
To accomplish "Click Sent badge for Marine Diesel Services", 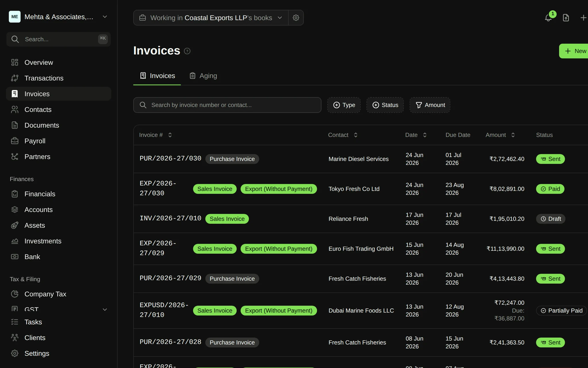I will (x=550, y=159).
